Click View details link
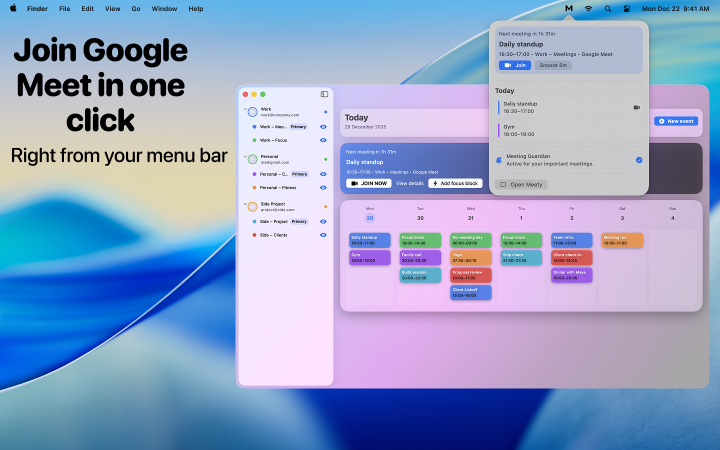Viewport: 720px width, 450px height. pyautogui.click(x=410, y=183)
